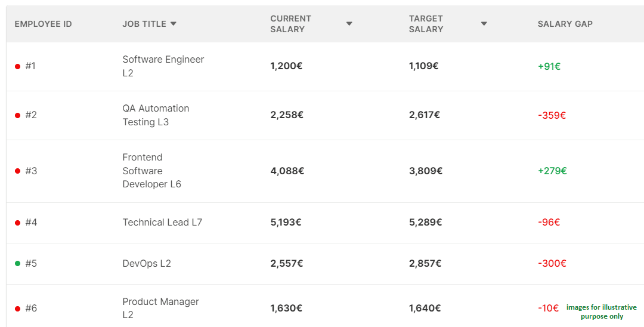The image size is (644, 327).
Task: Open the Job Title sort dropdown arrow
Action: point(174,24)
